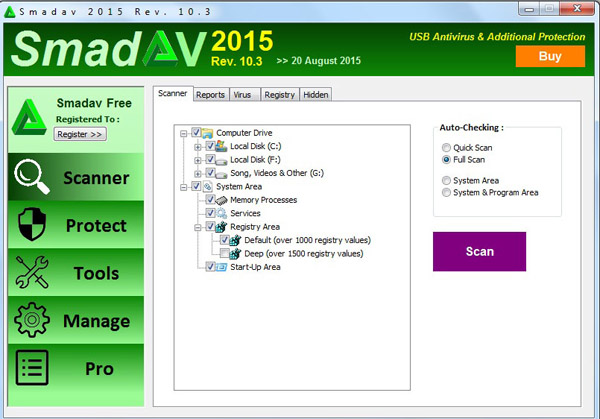Click the Smadav green triangle logo in sidebar
Image resolution: width=600 pixels, height=419 pixels.
[x=29, y=117]
